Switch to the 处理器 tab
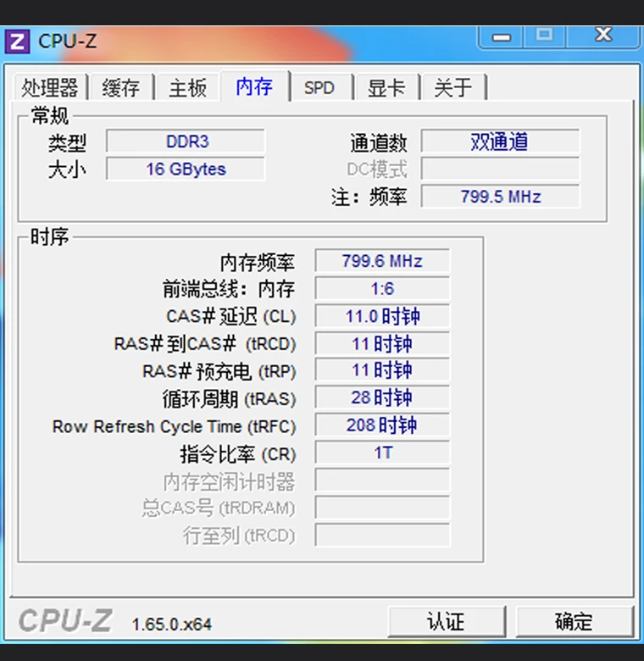The image size is (644, 661). (50, 87)
